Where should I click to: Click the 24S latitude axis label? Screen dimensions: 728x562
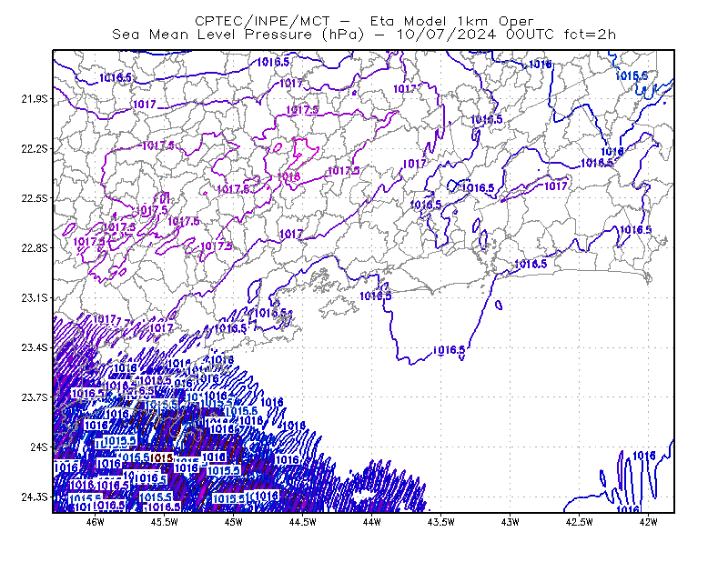[x=39, y=447]
